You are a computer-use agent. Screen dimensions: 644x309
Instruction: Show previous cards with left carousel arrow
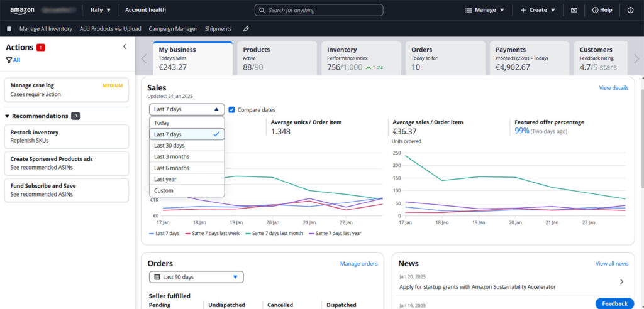(144, 58)
